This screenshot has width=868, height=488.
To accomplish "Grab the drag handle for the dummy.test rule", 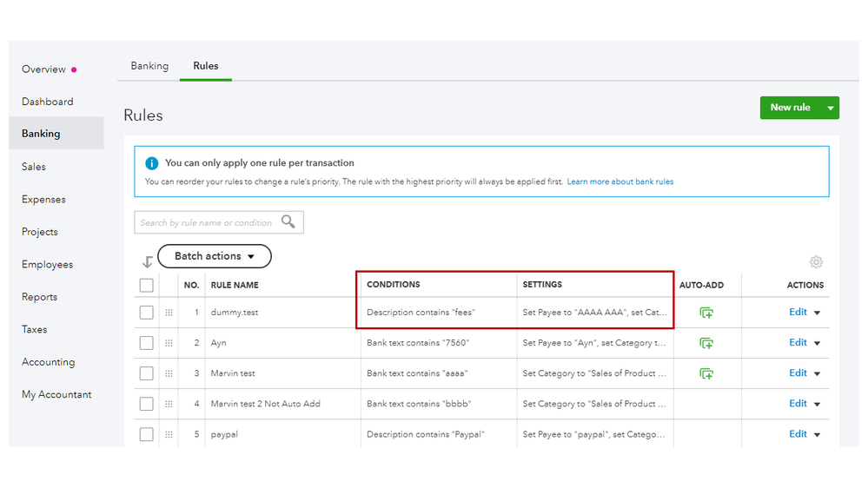I will tap(169, 313).
